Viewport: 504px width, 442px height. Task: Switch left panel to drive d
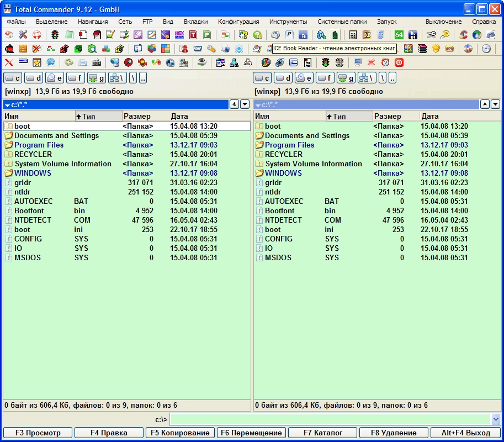click(x=34, y=78)
